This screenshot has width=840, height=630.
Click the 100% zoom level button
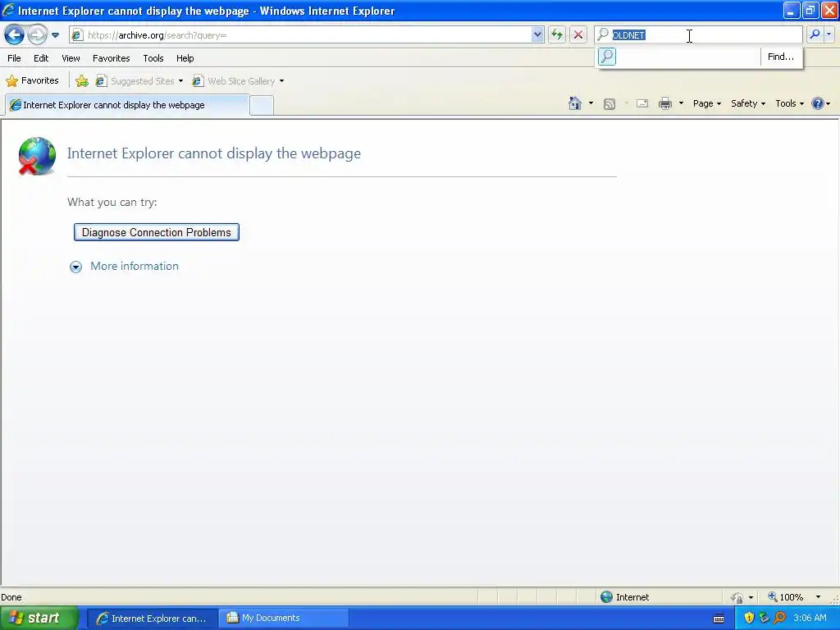(x=786, y=597)
